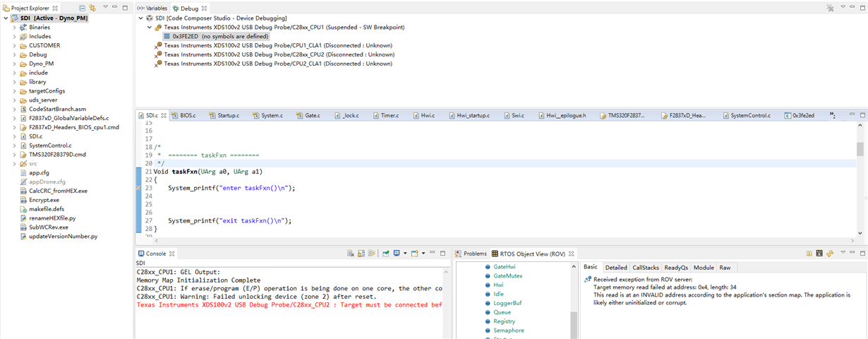Expand the CUSTOMER folder
868x339 pixels.
click(x=15, y=45)
